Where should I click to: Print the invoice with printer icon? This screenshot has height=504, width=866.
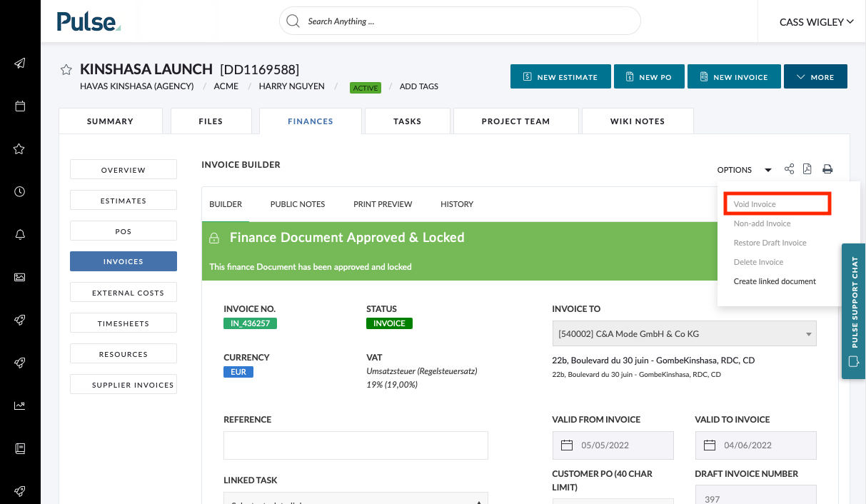coord(827,169)
